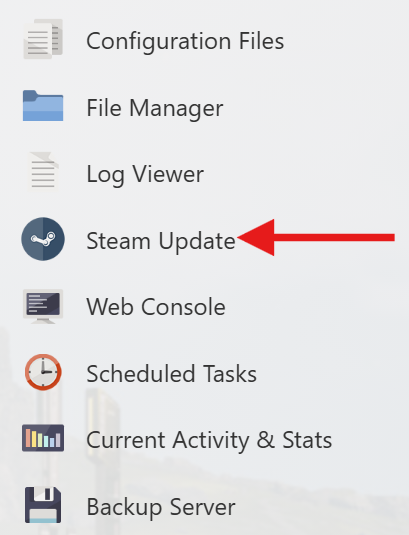The width and height of the screenshot is (409, 535).
Task: Select the File Manager label
Action: [x=155, y=109]
